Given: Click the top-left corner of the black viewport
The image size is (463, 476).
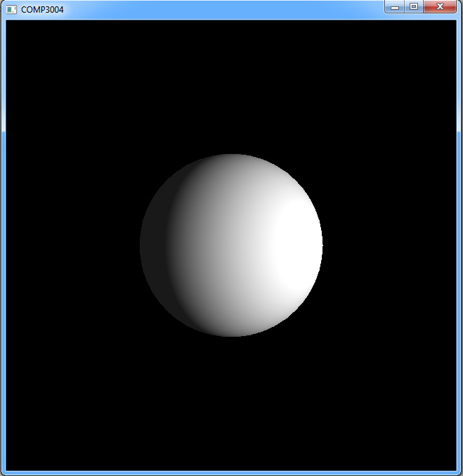Looking at the screenshot, I should (8, 23).
